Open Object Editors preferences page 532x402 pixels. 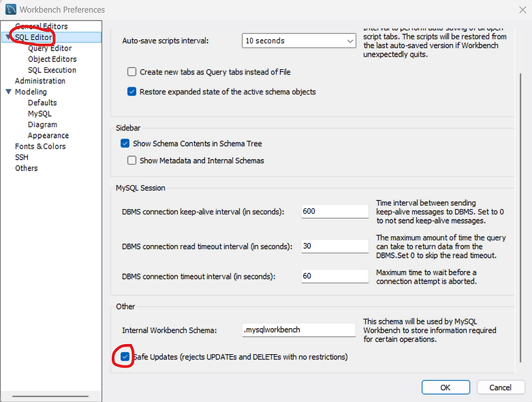click(53, 59)
